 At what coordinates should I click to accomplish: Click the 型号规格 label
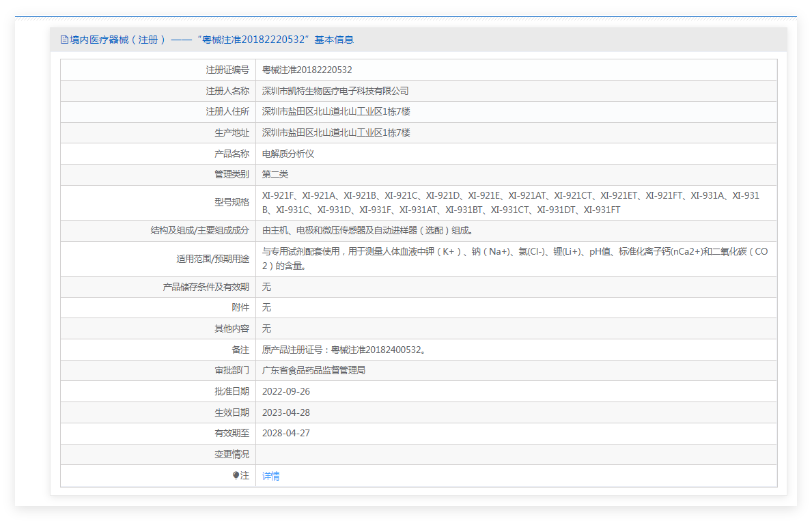point(232,203)
